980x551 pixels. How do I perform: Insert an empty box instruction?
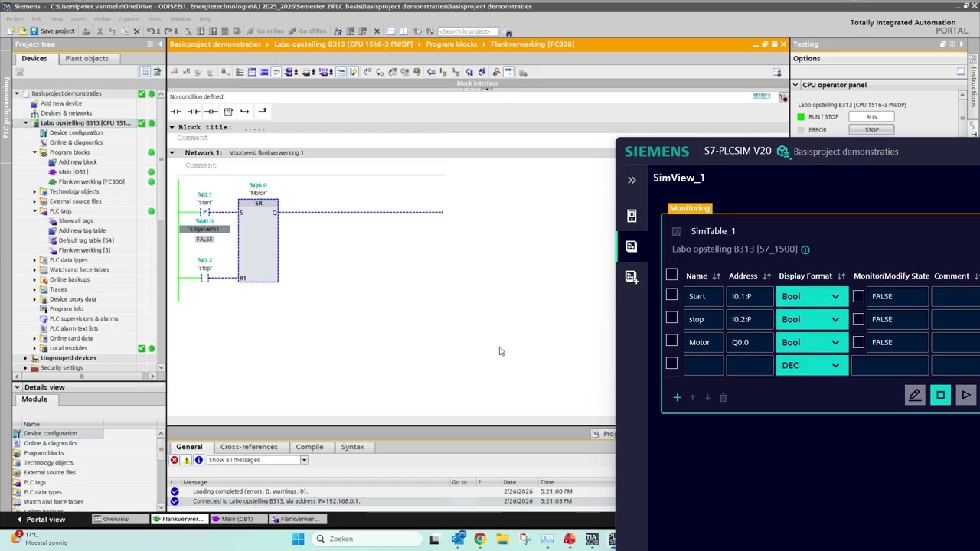(228, 112)
